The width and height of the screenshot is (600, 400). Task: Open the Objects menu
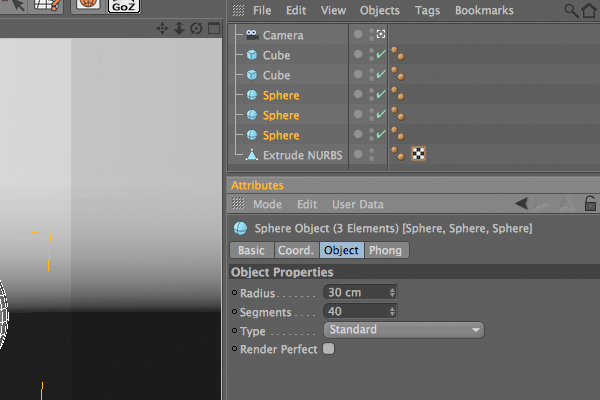pos(380,10)
